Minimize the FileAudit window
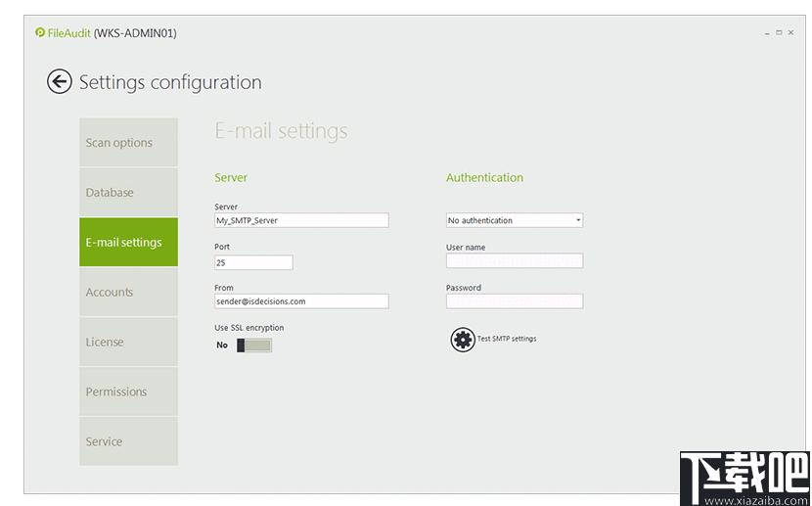Screen dimensions: 812x506 coord(767,32)
